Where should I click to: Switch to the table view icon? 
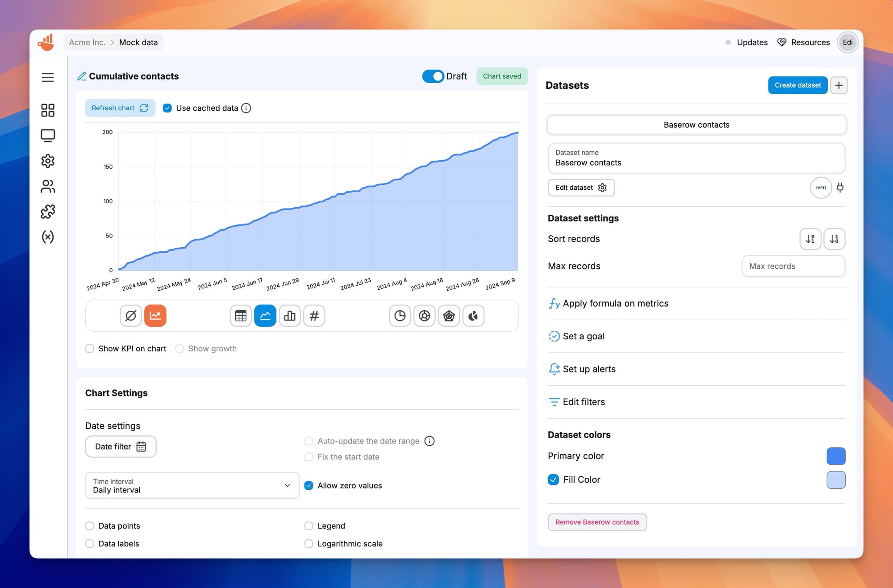[241, 316]
